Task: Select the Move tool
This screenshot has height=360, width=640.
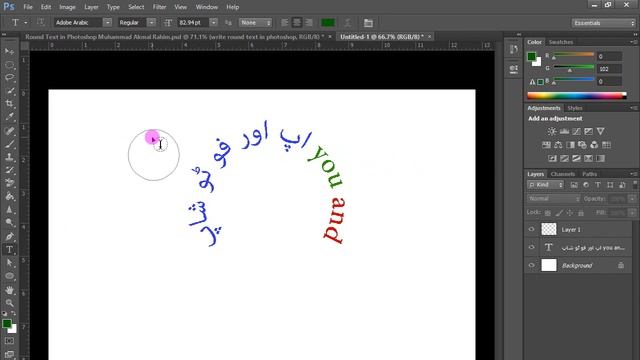Action: pos(9,51)
